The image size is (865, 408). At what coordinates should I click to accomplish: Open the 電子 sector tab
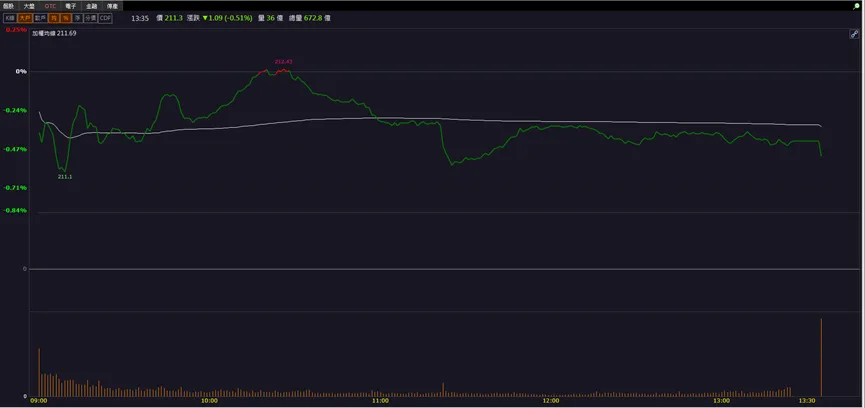point(71,6)
